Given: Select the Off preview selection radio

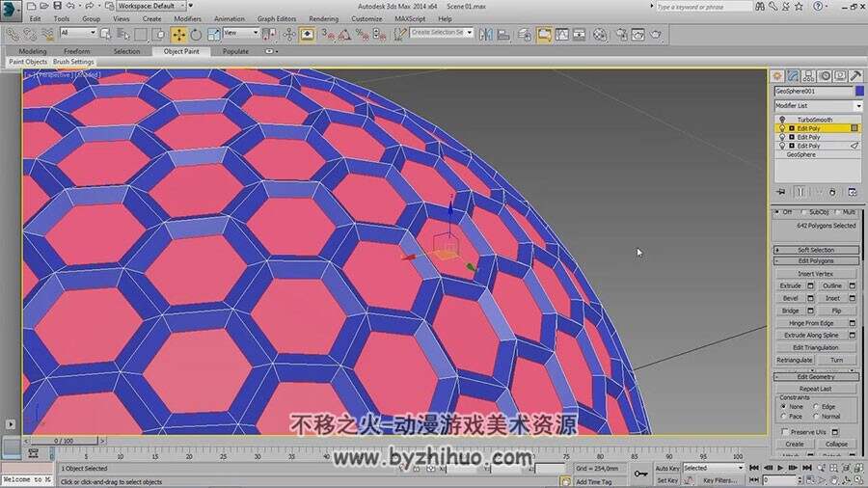Looking at the screenshot, I should tap(777, 212).
